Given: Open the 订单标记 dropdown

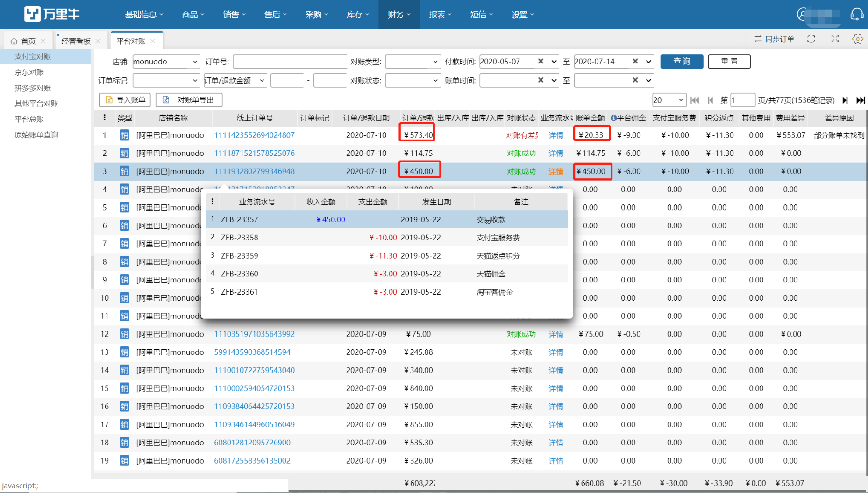Looking at the screenshot, I should point(166,81).
